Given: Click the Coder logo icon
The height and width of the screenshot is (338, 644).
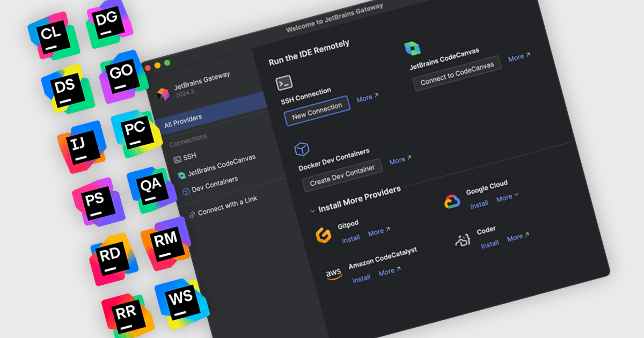Looking at the screenshot, I should (x=463, y=241).
